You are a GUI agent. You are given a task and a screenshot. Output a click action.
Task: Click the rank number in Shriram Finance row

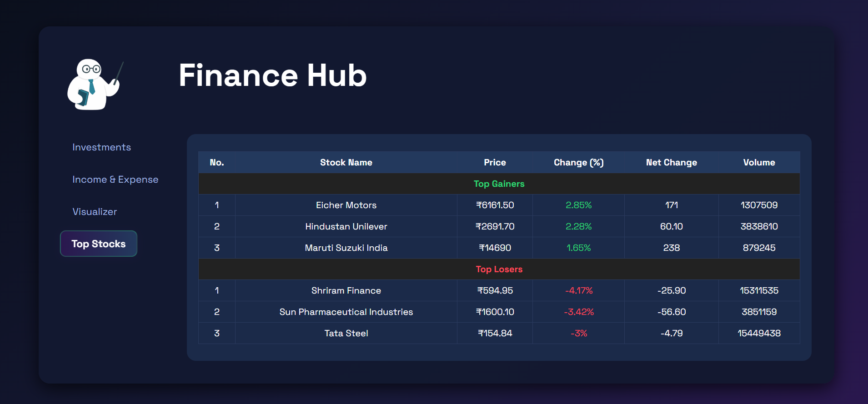(217, 290)
